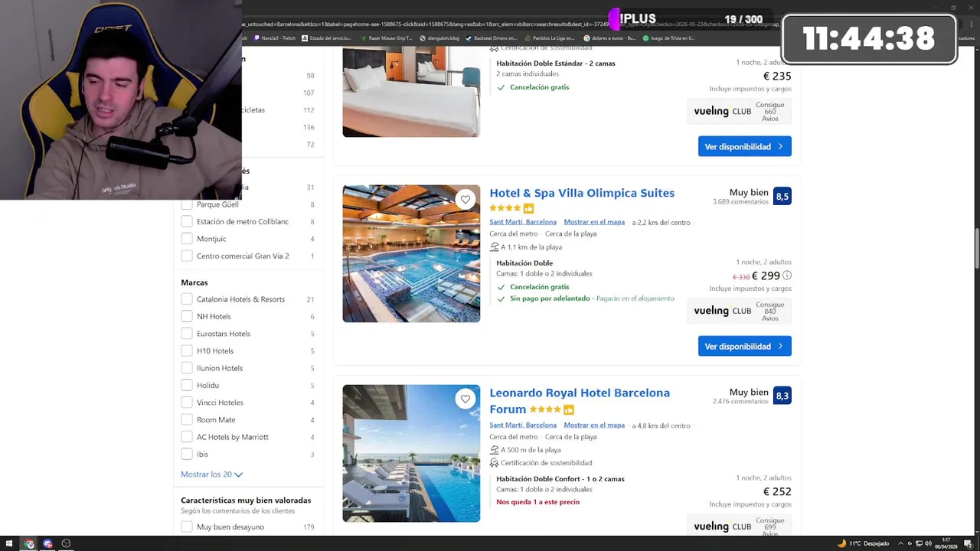Check Estación de metro Collblanc filter
The image size is (980, 551).
coord(187,221)
